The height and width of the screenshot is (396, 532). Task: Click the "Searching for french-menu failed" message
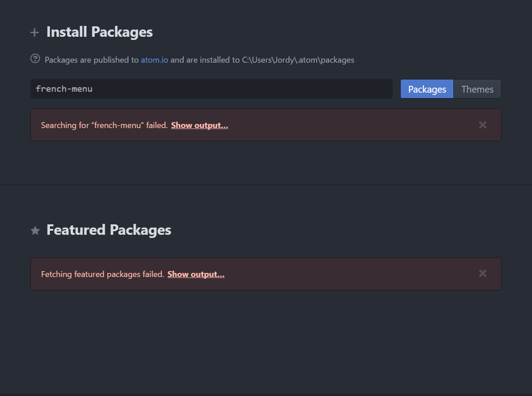104,125
